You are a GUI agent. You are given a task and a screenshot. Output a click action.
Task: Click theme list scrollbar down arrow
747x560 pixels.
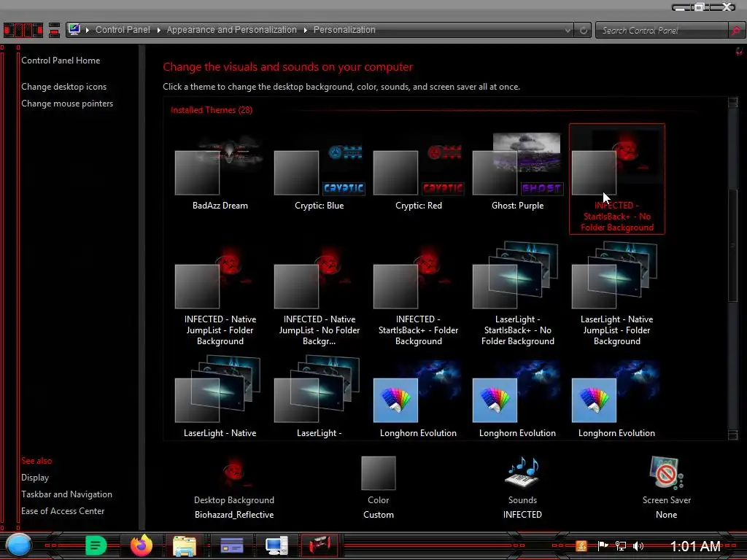[x=732, y=435]
